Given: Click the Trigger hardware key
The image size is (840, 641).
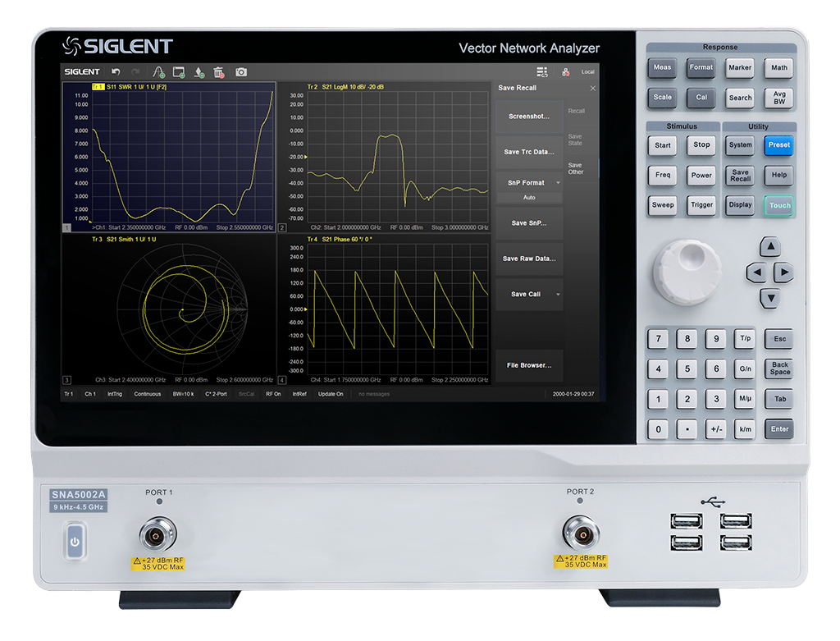Looking at the screenshot, I should click(701, 205).
